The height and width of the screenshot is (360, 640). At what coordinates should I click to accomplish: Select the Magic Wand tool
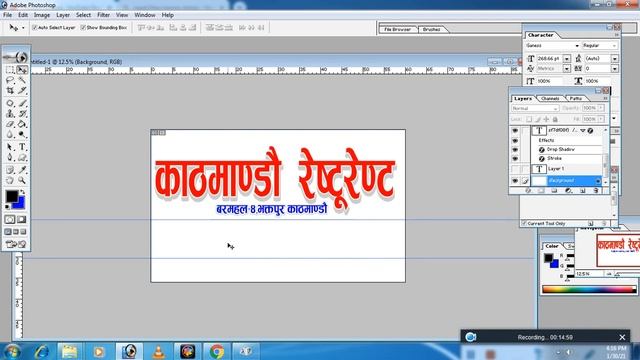point(22,80)
